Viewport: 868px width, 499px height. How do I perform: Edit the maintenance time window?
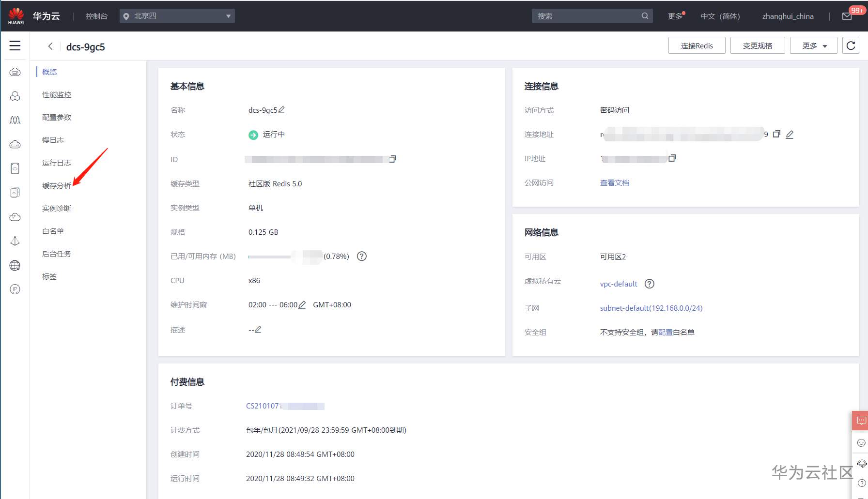click(x=302, y=305)
